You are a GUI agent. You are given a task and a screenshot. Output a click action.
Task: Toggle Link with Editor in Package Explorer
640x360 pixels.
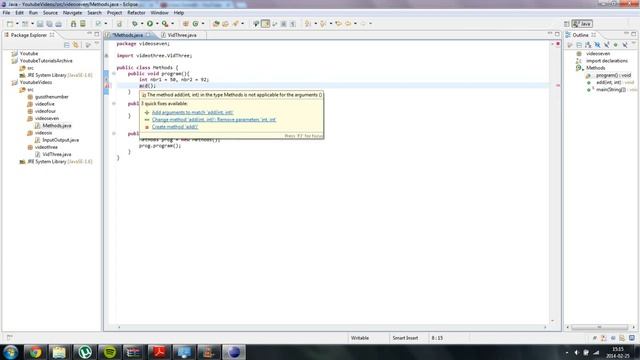(x=76, y=44)
